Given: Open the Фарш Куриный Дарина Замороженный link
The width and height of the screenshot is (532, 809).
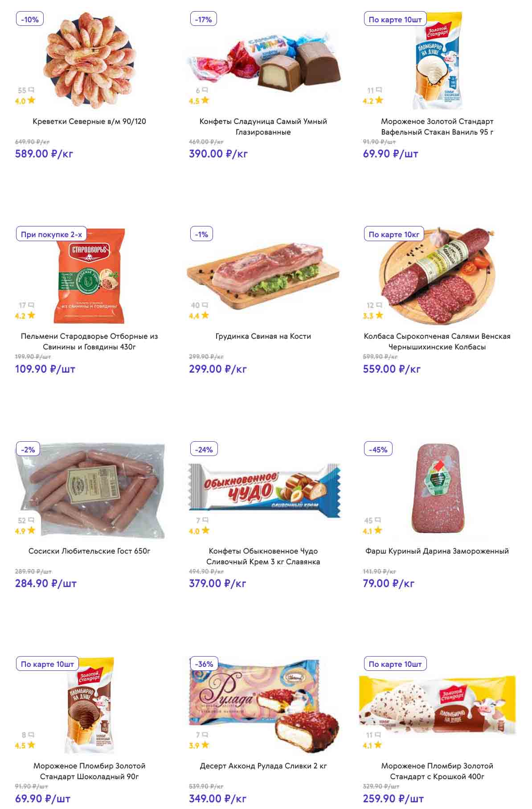Looking at the screenshot, I should click(x=437, y=551).
